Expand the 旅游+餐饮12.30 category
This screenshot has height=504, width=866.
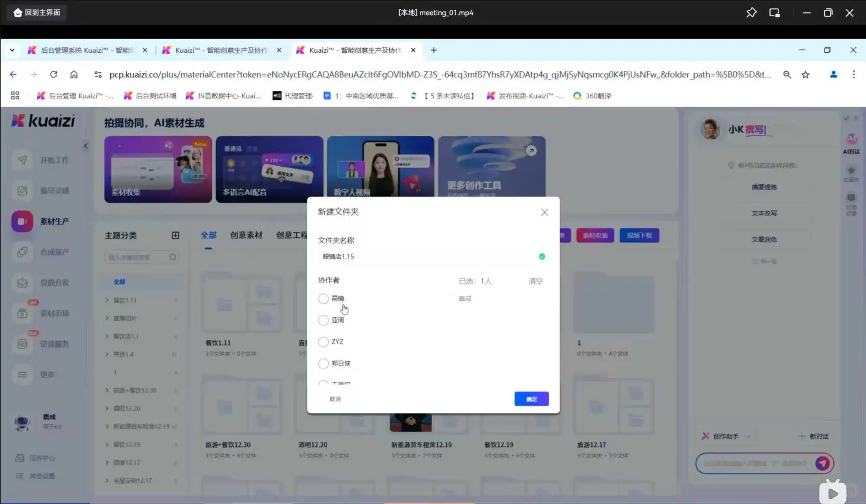(107, 390)
